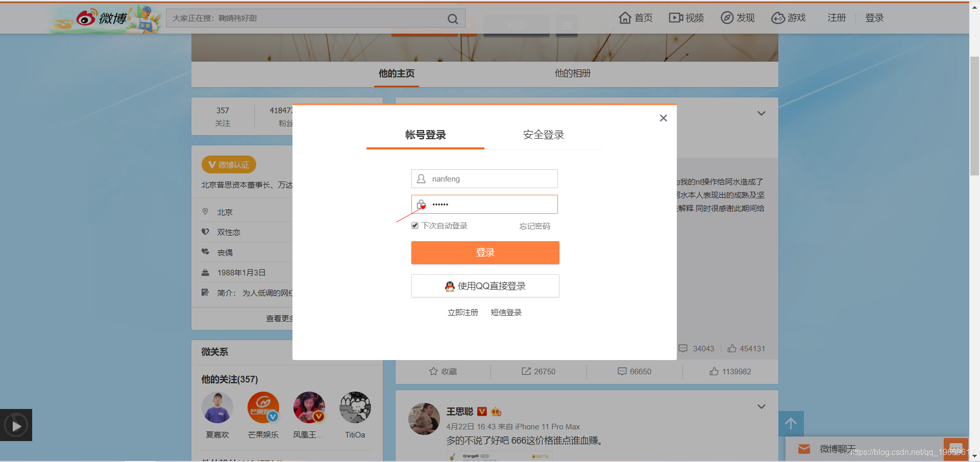The height and width of the screenshot is (462, 980).
Task: Switch to 他的主页 tab
Action: click(x=397, y=73)
